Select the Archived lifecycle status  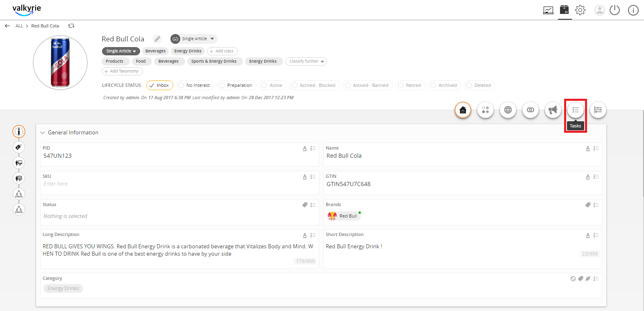pos(444,85)
